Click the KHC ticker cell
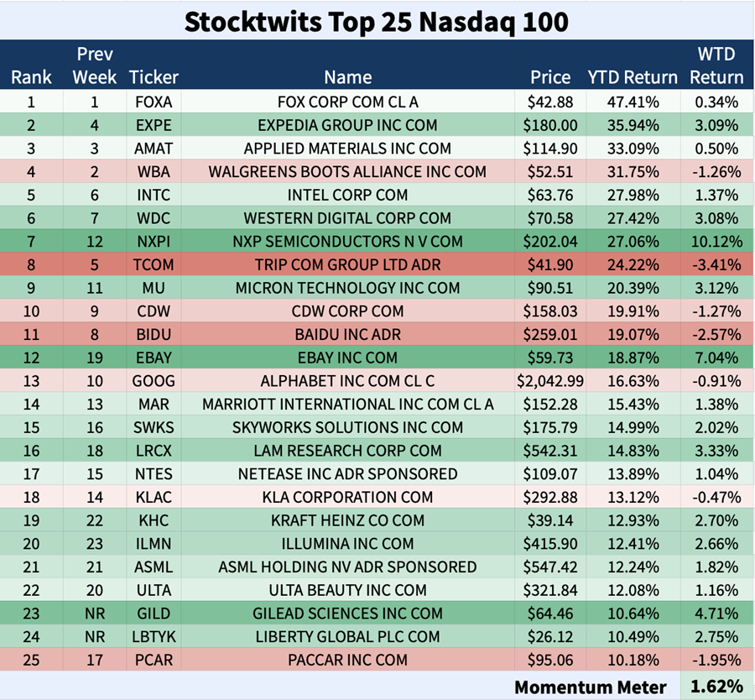755x700 pixels. (x=154, y=520)
